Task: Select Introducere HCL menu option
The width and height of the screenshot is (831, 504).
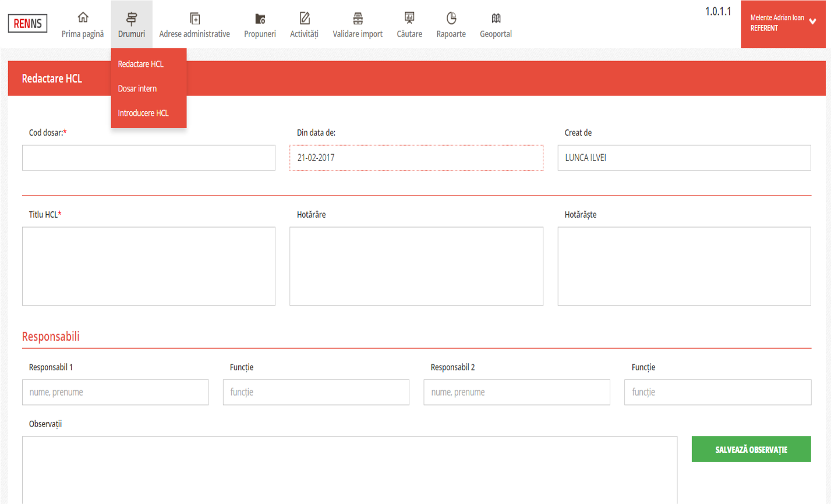Action: [x=143, y=113]
